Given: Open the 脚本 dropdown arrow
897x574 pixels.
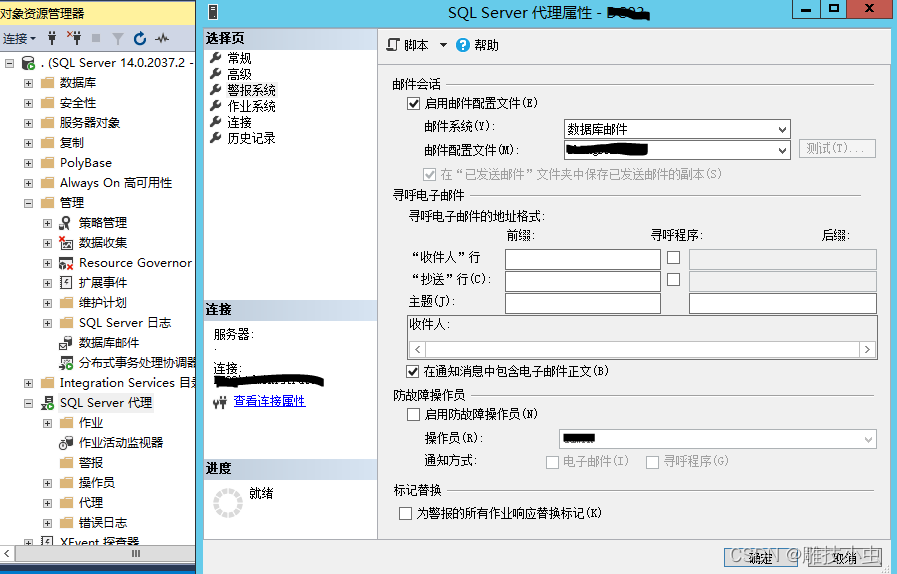Looking at the screenshot, I should click(x=443, y=45).
